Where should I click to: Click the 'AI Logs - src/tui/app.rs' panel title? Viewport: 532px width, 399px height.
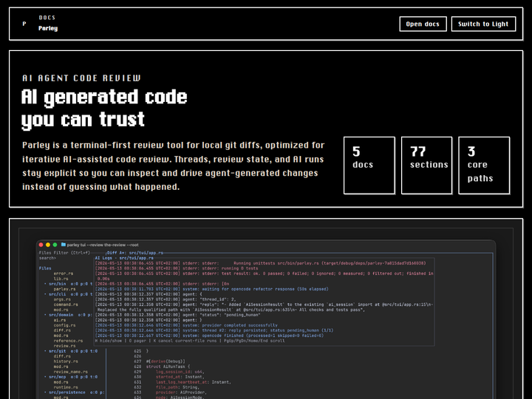(124, 258)
